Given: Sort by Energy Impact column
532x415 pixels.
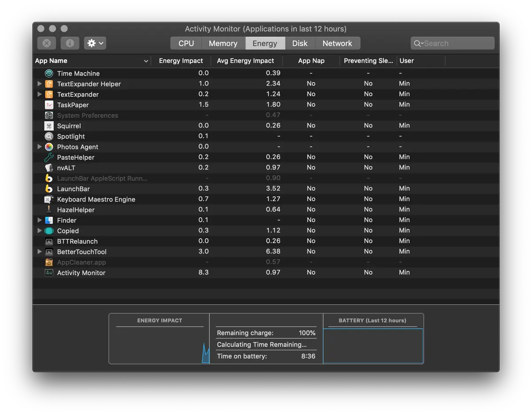Looking at the screenshot, I should 181,61.
